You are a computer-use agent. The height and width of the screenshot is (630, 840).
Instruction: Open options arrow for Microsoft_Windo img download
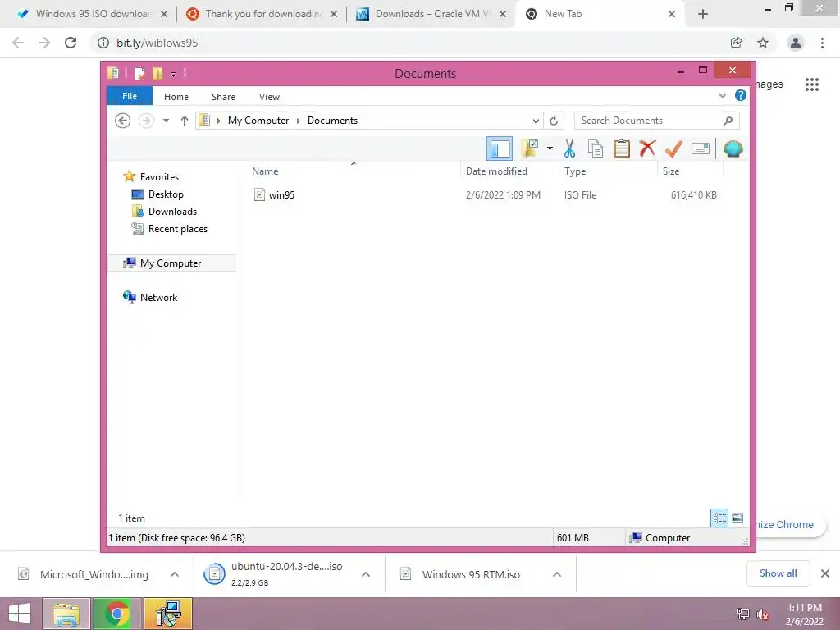click(175, 574)
